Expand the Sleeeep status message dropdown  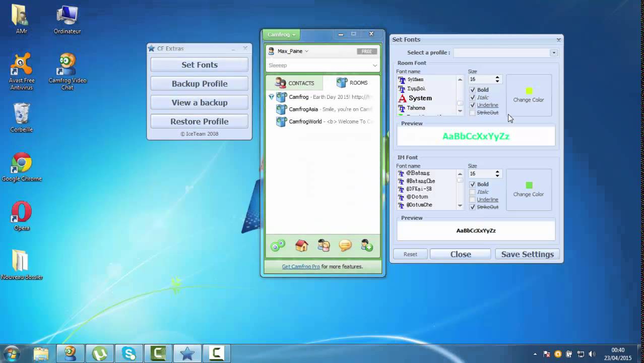click(375, 65)
